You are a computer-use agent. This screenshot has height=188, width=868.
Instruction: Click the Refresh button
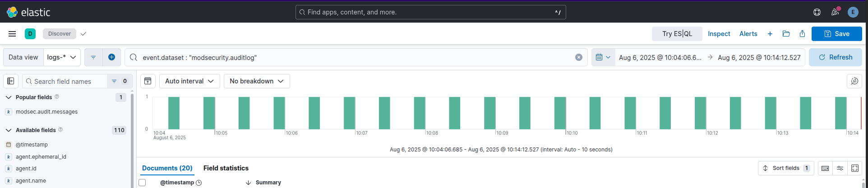(x=835, y=57)
